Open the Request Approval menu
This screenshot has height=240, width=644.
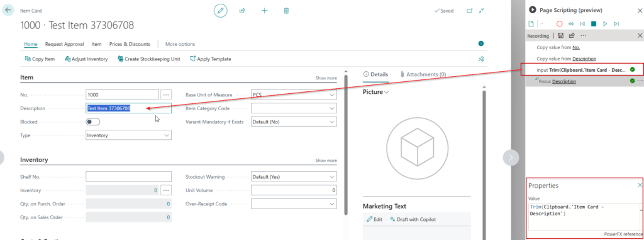coord(65,44)
